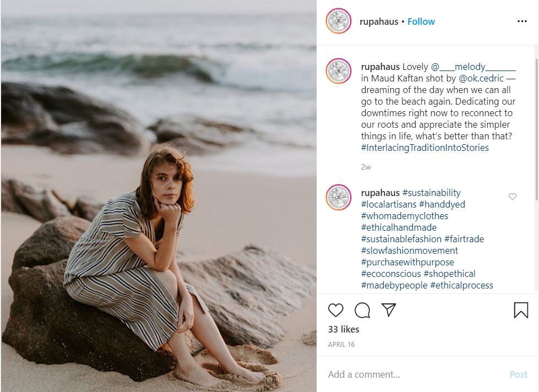Click the #slowfashionmovement hashtag
The width and height of the screenshot is (539, 392).
[x=409, y=251]
